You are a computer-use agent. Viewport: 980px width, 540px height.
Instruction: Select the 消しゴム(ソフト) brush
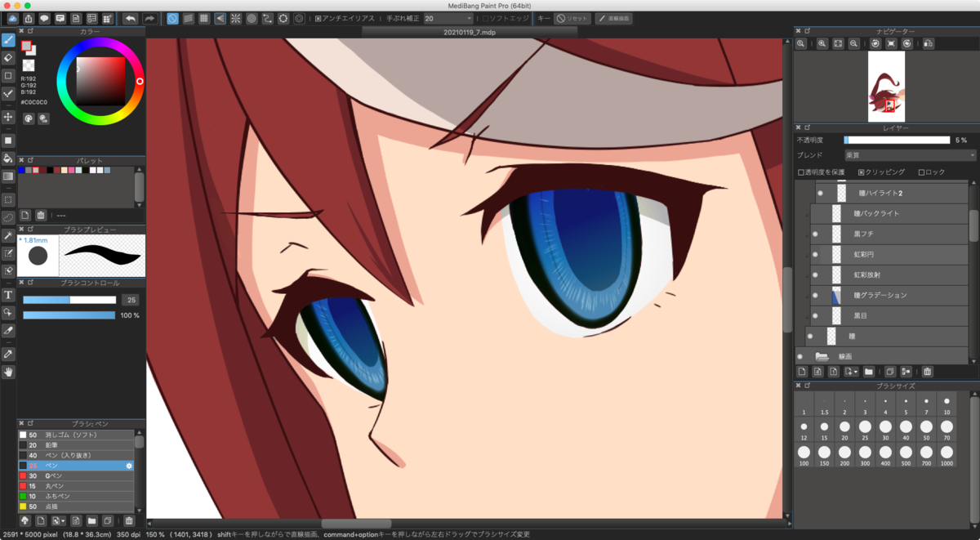click(76, 435)
